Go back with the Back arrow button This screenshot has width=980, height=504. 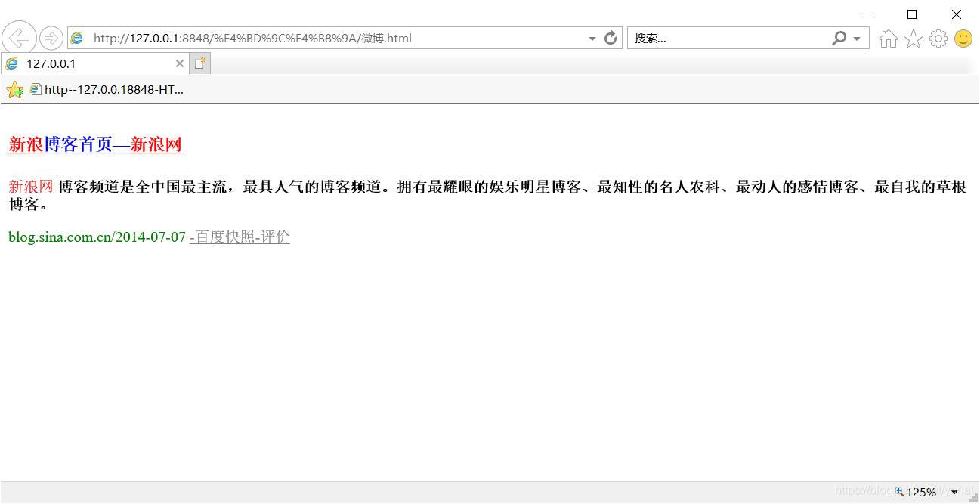19,38
